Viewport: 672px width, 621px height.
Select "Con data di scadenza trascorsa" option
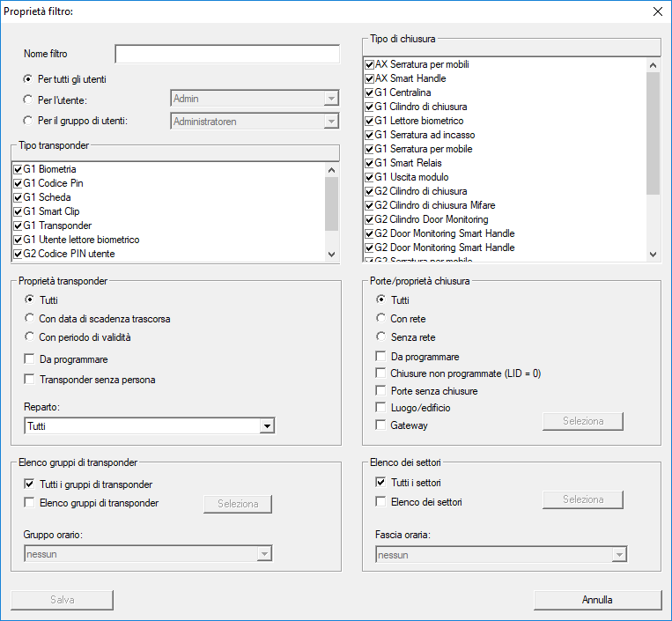(29, 318)
